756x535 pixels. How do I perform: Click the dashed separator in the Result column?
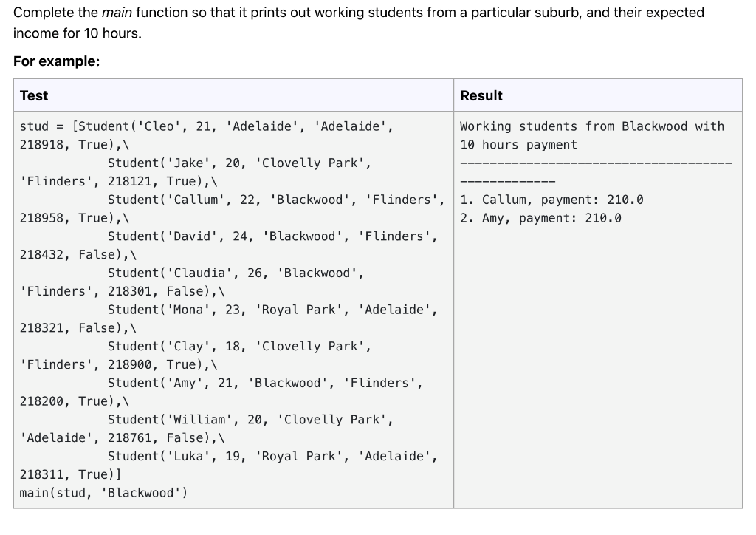tap(595, 163)
